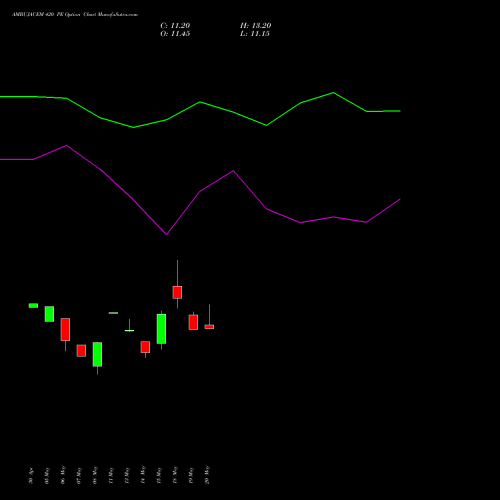The height and width of the screenshot is (500, 500).
Task: Click the '06 May' date axis label
Action: pyautogui.click(x=63, y=475)
